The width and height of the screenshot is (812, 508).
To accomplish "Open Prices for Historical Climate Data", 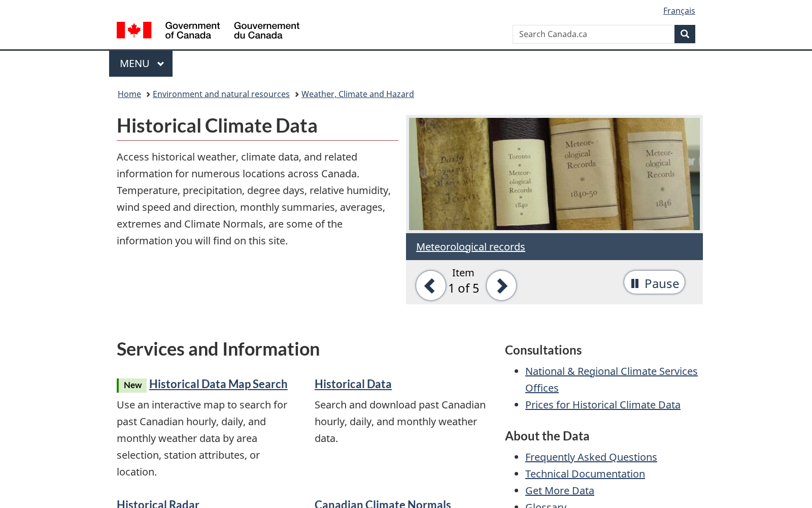I will tap(603, 405).
